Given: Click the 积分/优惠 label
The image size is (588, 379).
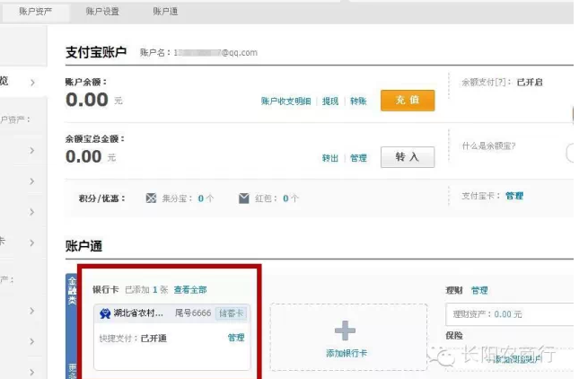Looking at the screenshot, I should click(101, 198).
